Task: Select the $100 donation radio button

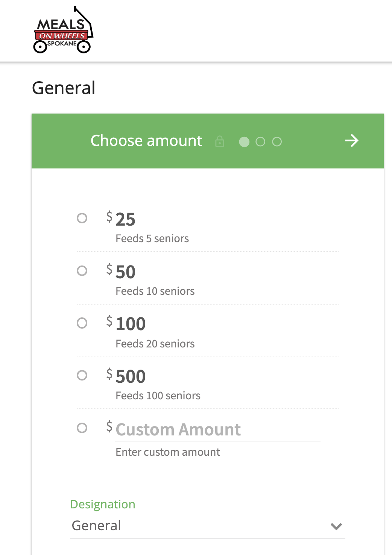Action: [82, 323]
